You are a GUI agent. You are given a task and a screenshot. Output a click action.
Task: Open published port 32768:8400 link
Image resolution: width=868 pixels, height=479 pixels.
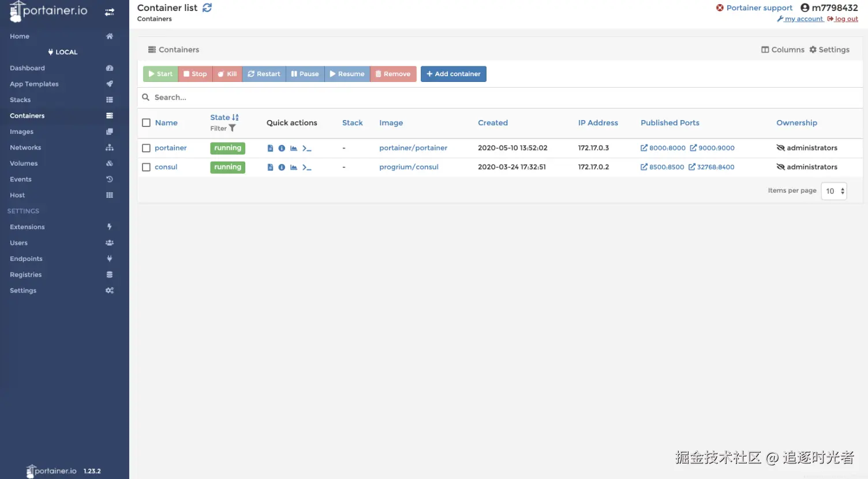pos(712,167)
